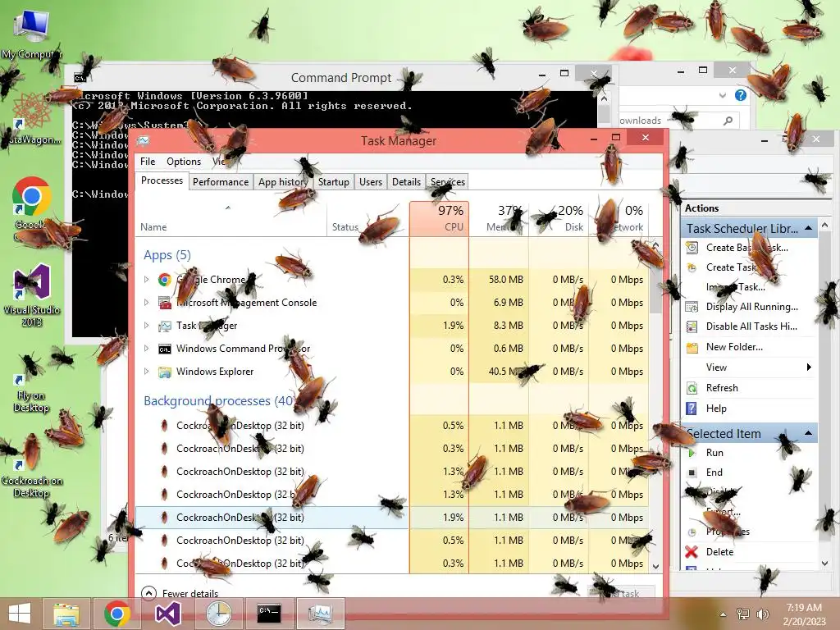Expand Windows Command Processor process group
The width and height of the screenshot is (840, 630).
[x=146, y=349]
